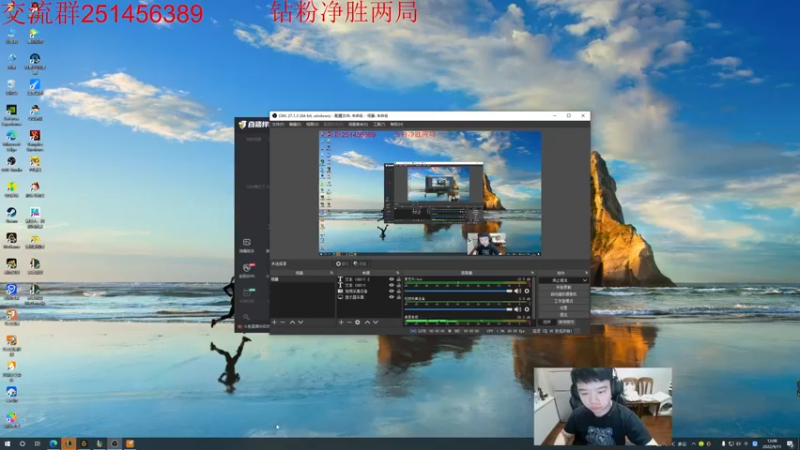Image resolution: width=800 pixels, height=450 pixels.
Task: Open OBS 设置 button in controls
Action: pyautogui.click(x=564, y=308)
